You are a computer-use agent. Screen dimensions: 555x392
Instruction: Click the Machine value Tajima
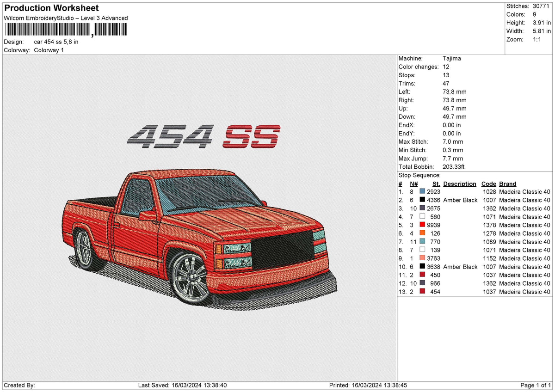point(452,58)
